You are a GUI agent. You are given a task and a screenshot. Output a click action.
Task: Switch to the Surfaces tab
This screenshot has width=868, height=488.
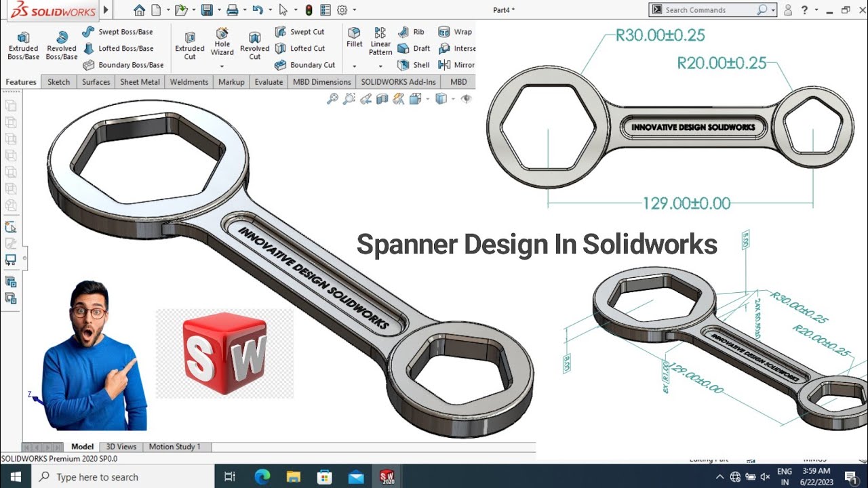[96, 82]
